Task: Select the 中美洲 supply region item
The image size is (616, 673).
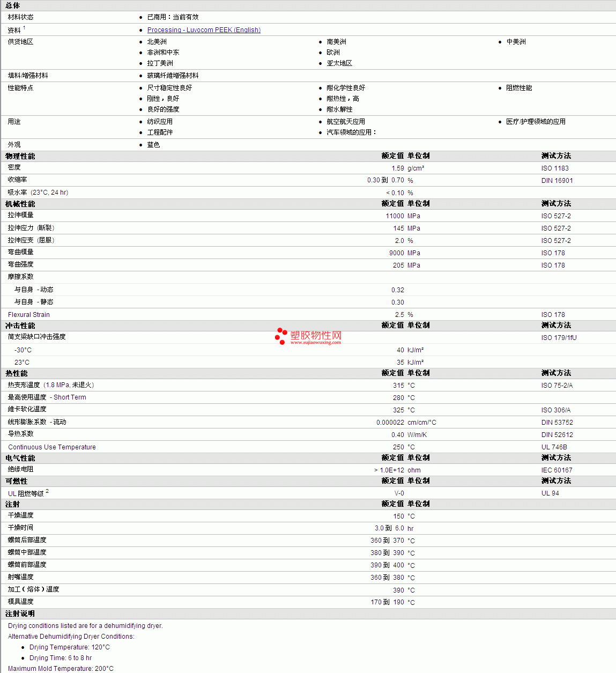Action: tap(516, 42)
